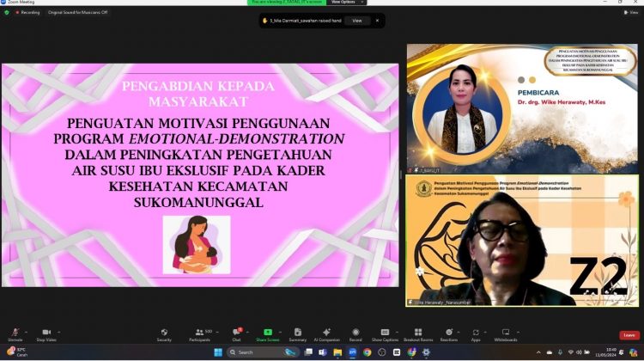Click the Stop Video camera icon
This screenshot has height=361, width=644.
coord(46,333)
